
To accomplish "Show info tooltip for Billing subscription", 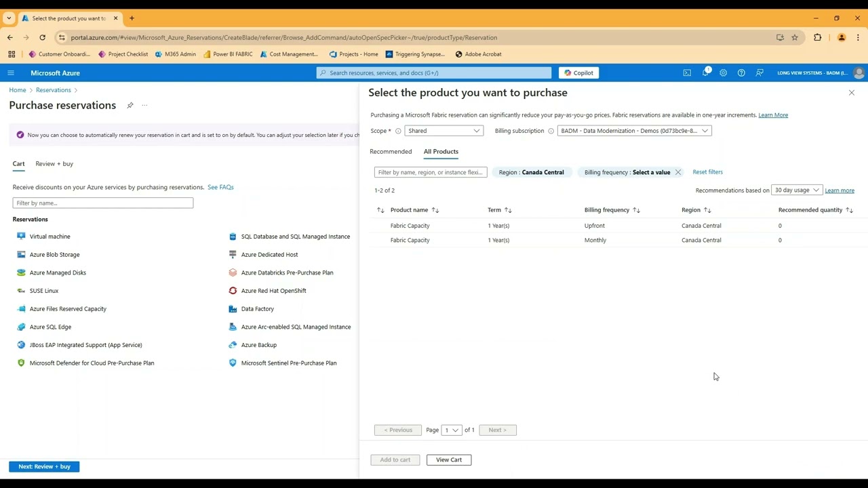I will coord(551,131).
